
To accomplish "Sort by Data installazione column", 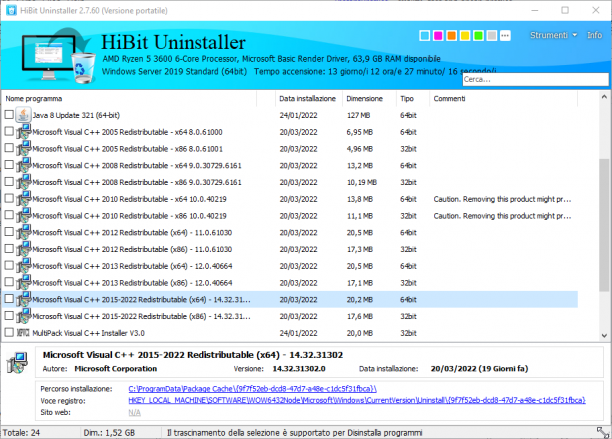I will (x=309, y=99).
